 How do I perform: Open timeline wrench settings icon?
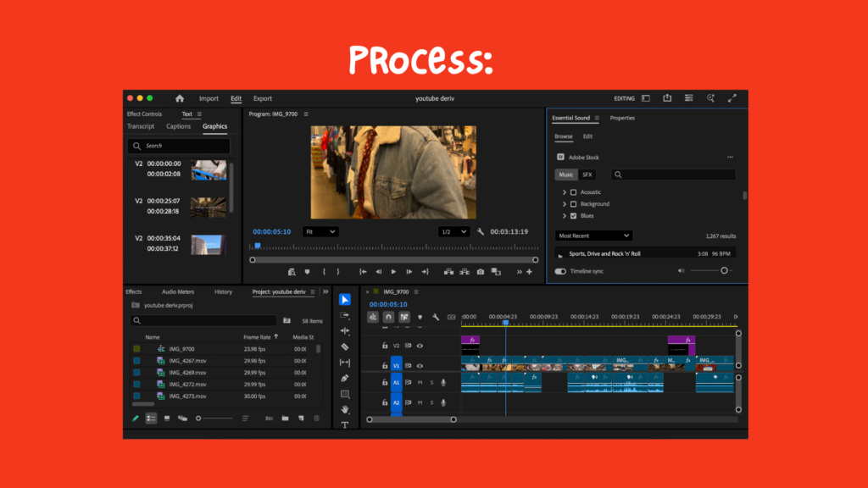(435, 317)
